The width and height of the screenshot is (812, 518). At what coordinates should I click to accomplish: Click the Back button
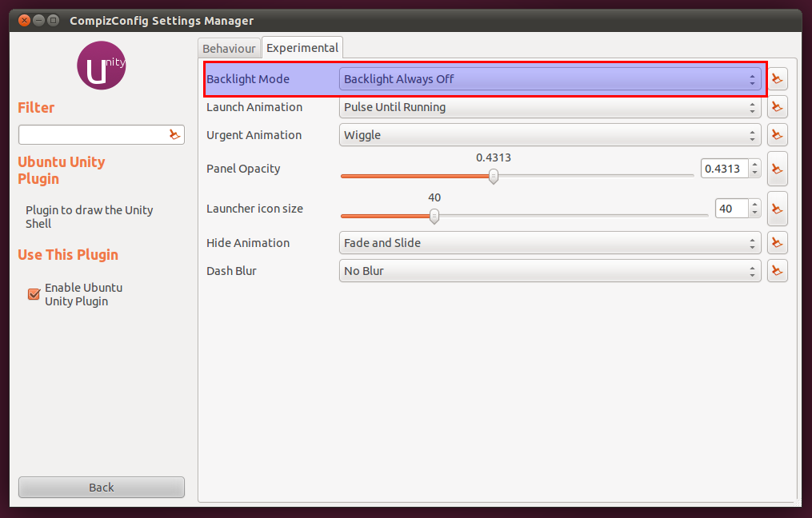[x=102, y=487]
